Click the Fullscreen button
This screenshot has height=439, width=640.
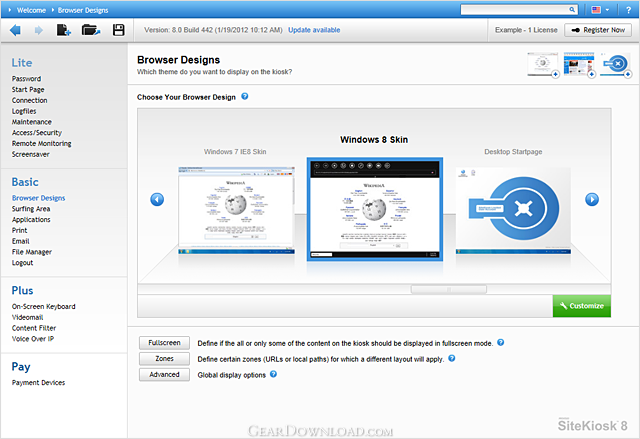tap(164, 343)
